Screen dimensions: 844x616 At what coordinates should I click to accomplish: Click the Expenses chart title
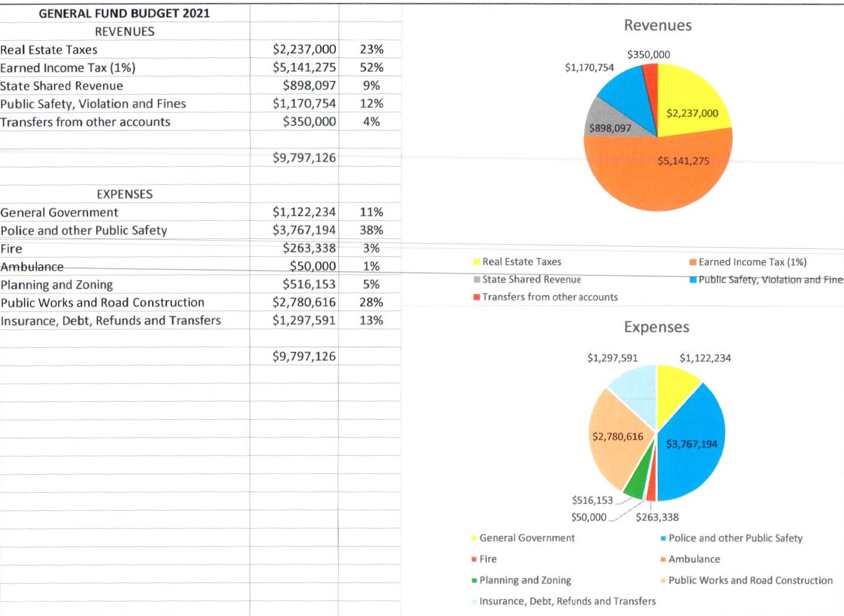657,327
